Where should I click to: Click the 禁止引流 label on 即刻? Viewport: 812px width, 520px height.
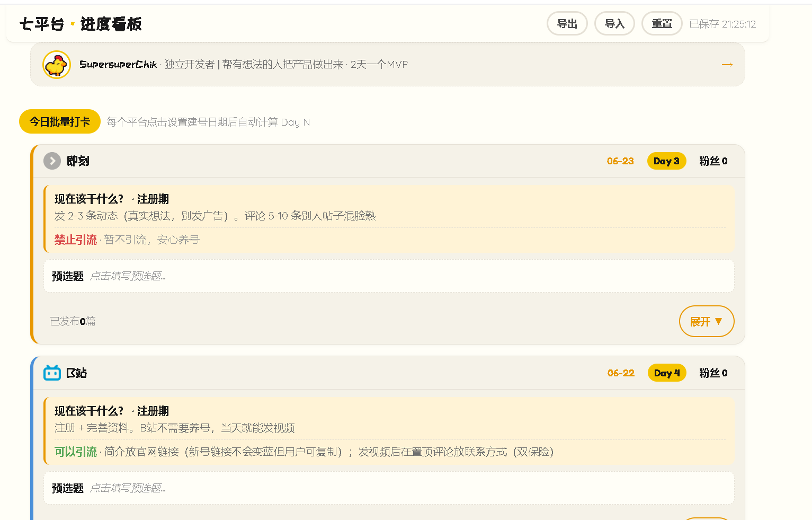click(75, 240)
